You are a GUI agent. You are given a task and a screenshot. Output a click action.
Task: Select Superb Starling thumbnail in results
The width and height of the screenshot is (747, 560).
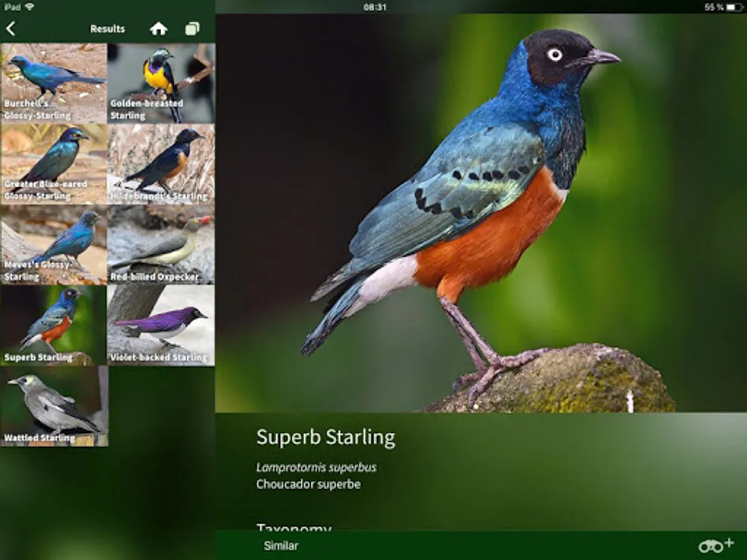(54, 325)
